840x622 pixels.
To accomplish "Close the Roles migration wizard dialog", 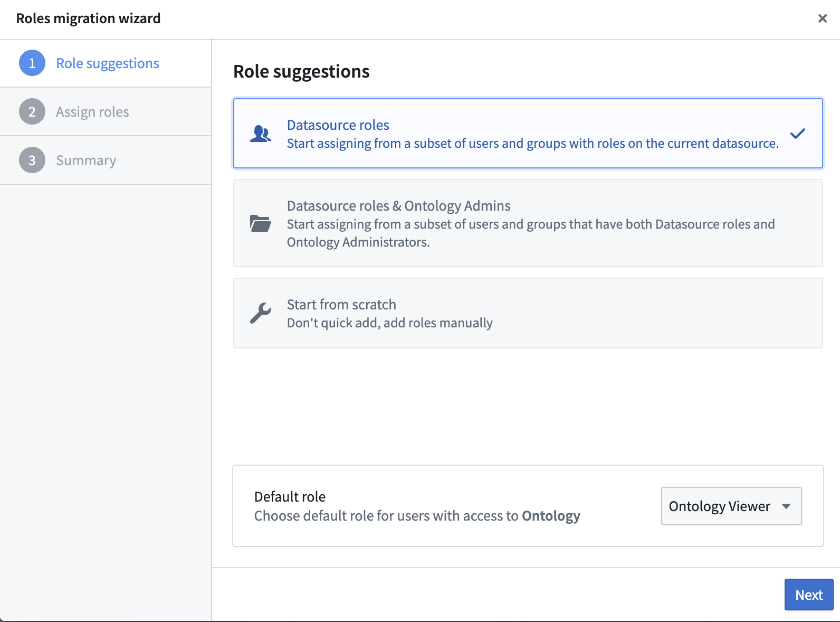I will 822,18.
